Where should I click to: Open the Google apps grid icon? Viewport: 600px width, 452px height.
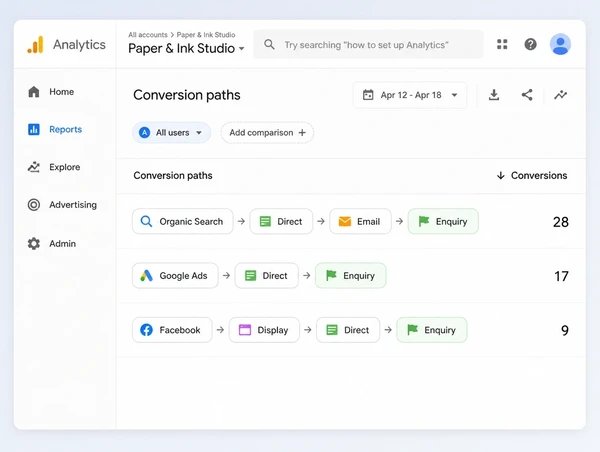tap(502, 44)
